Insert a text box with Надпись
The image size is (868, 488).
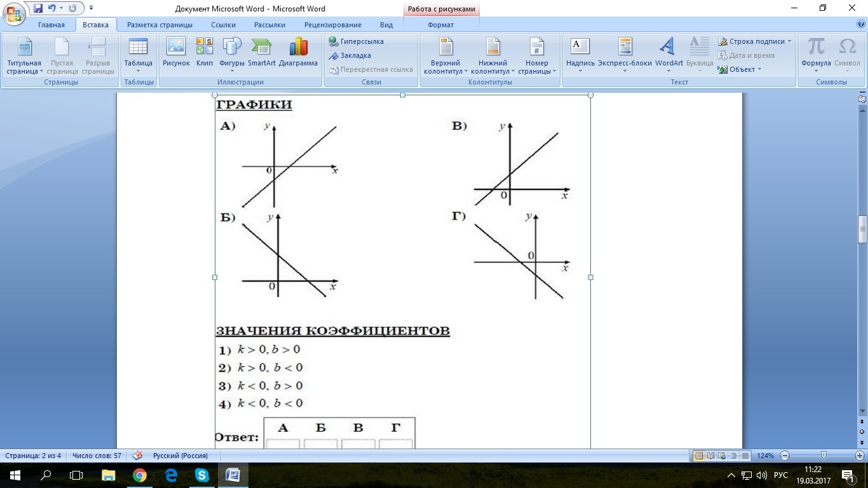[580, 52]
